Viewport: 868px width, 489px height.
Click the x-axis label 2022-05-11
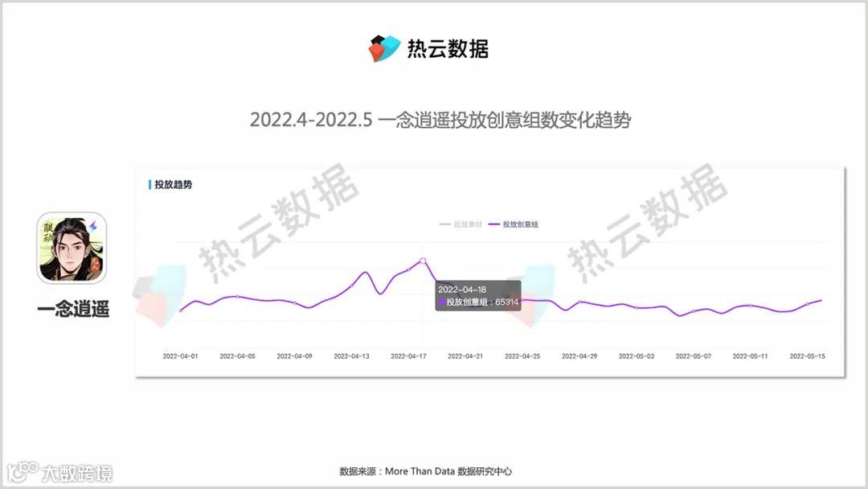(751, 356)
